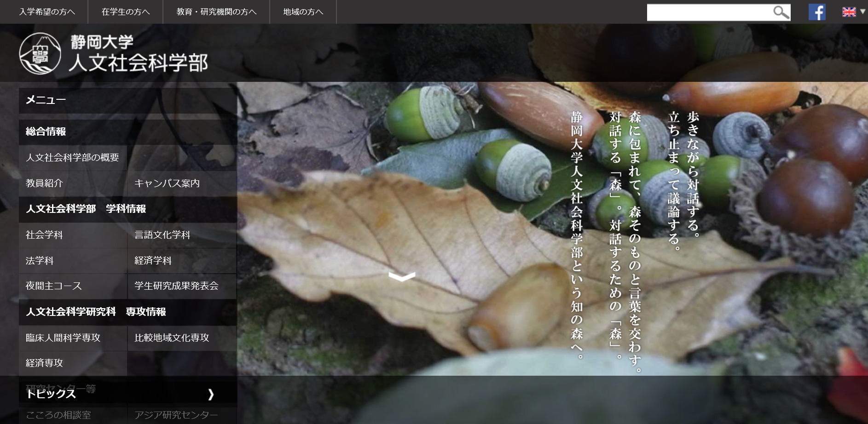Select the UK flag language icon
This screenshot has height=424, width=868.
pos(849,12)
